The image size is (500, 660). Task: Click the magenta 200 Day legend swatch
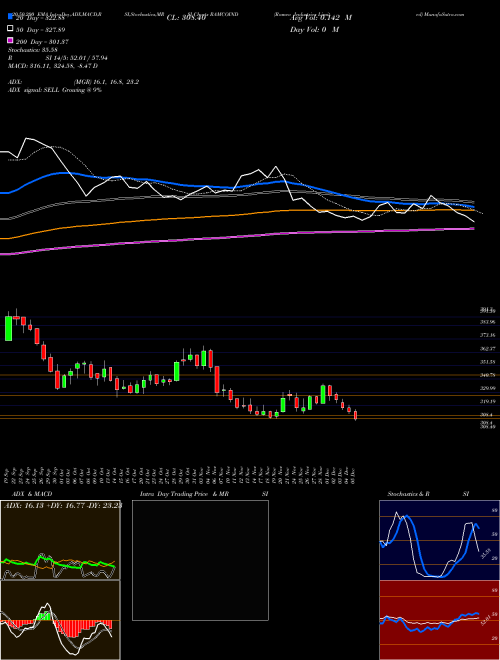(x=10, y=41)
